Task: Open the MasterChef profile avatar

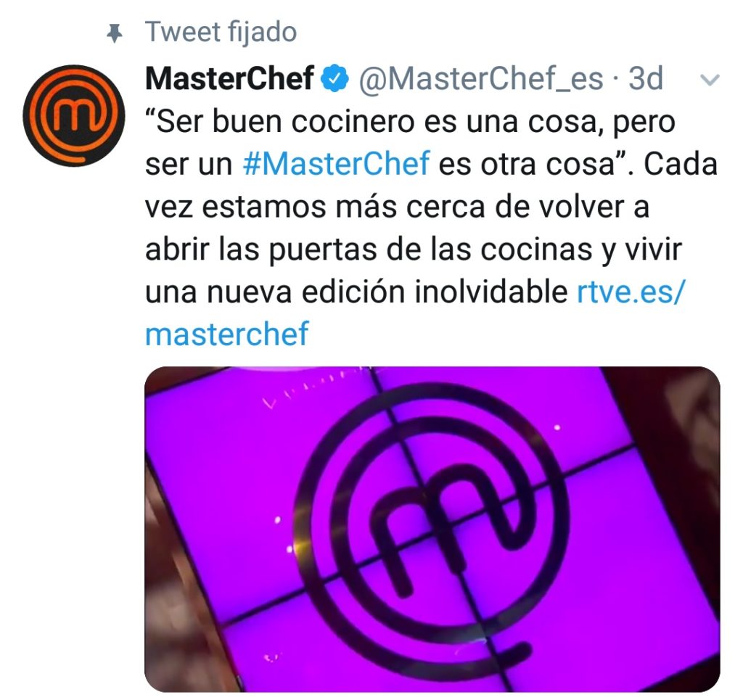Action: (x=74, y=115)
